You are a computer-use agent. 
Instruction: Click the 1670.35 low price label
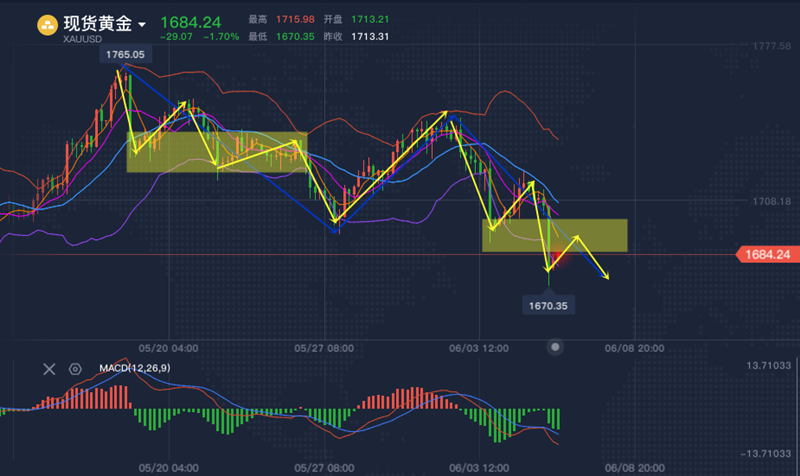click(x=549, y=305)
